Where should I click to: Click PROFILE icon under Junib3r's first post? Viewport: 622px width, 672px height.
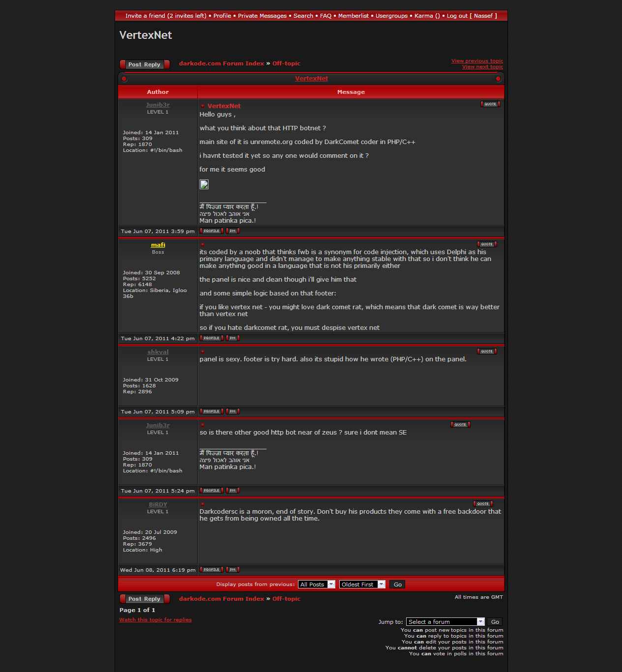211,231
